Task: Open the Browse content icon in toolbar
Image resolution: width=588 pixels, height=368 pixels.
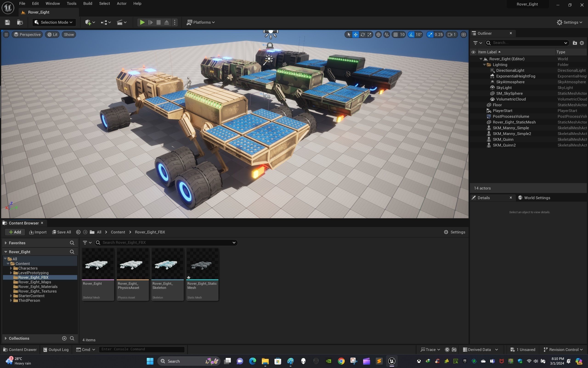Action: coord(20,22)
